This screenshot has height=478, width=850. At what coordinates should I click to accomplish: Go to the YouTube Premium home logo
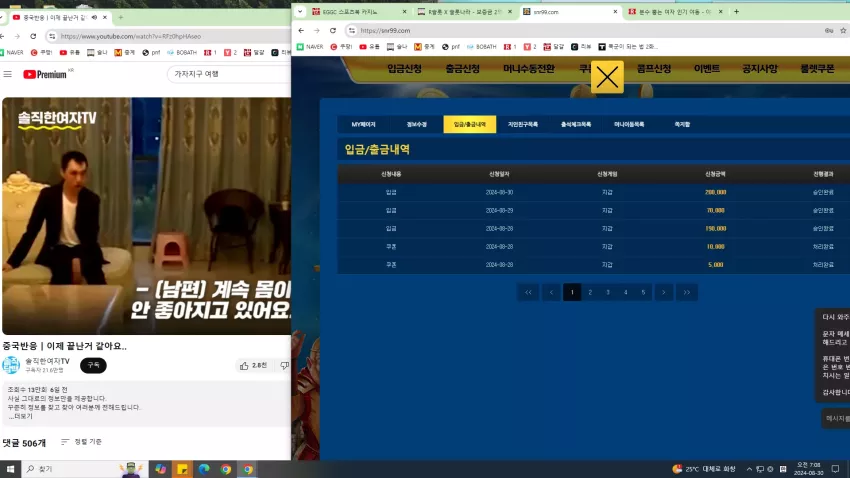[x=46, y=74]
